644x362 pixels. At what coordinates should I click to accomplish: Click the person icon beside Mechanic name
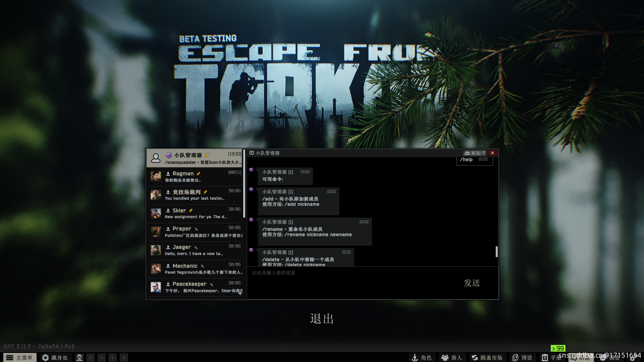coord(168,266)
